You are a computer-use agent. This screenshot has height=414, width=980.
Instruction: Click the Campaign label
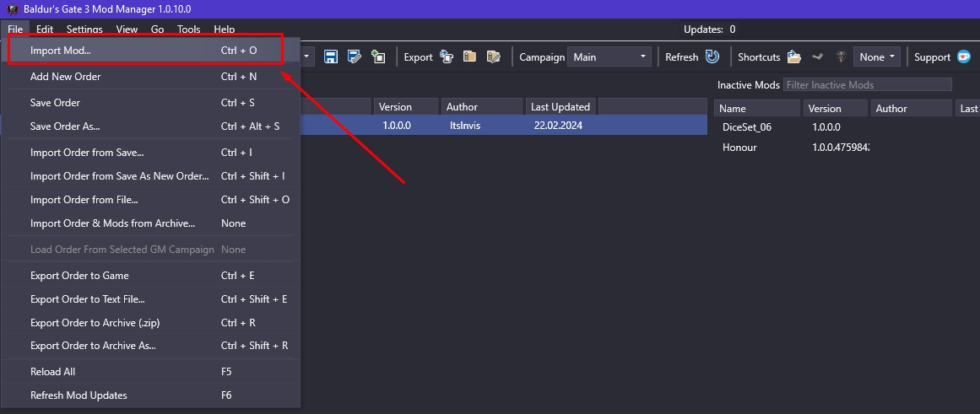point(542,56)
